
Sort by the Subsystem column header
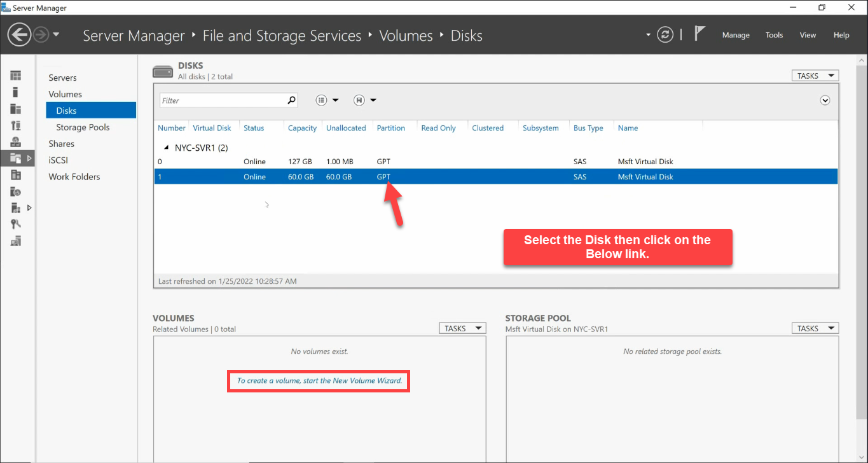pyautogui.click(x=541, y=128)
